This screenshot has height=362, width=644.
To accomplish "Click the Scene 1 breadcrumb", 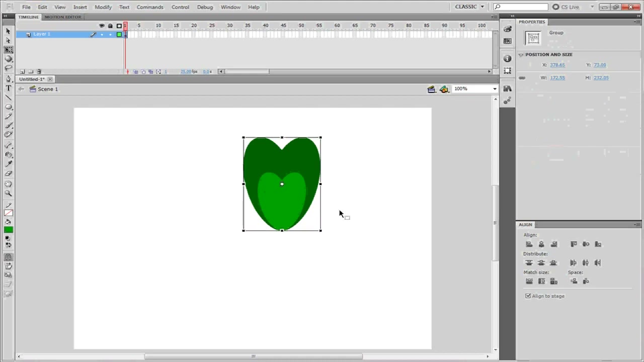I will coord(48,89).
